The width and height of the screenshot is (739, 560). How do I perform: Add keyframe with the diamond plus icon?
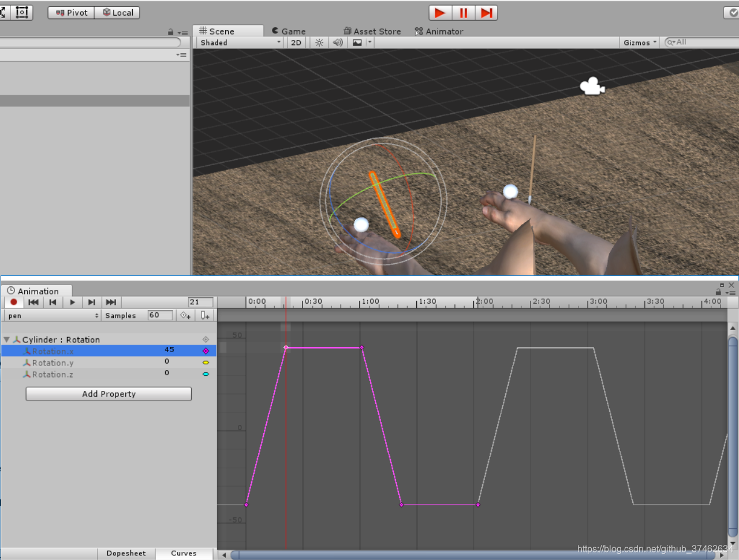[x=185, y=315]
